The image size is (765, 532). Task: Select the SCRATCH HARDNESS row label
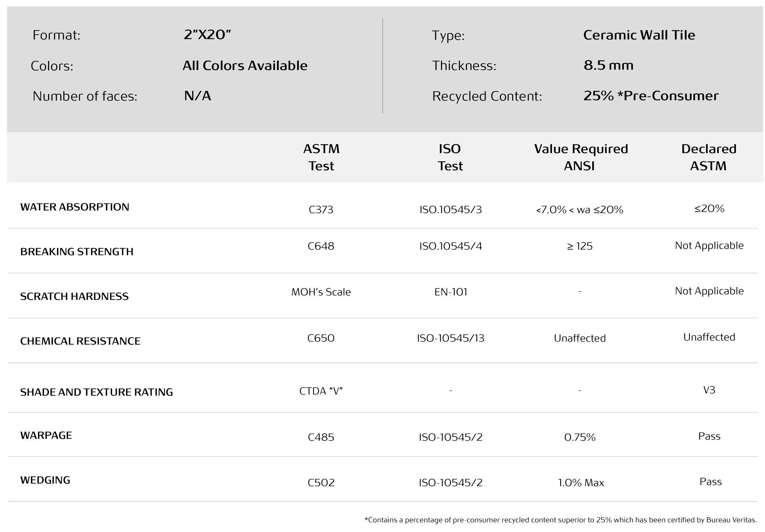click(74, 297)
